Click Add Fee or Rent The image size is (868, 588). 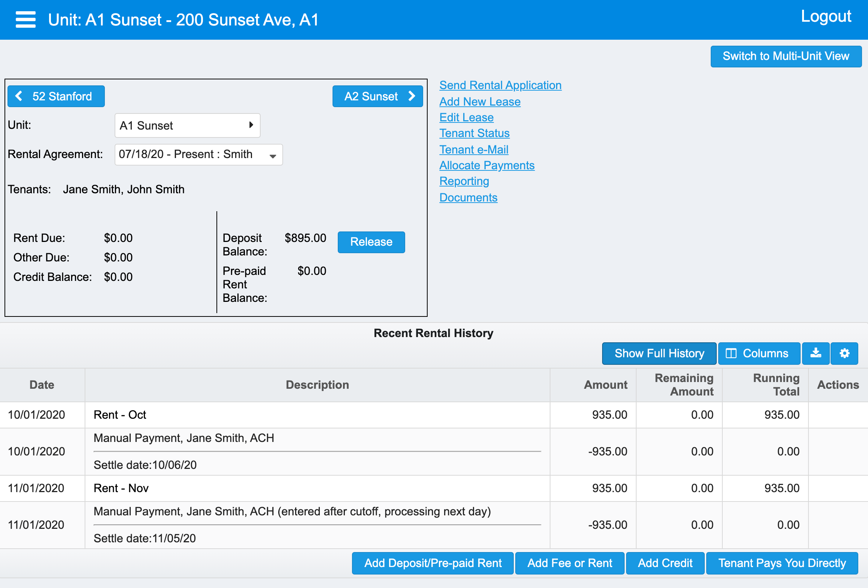(570, 563)
